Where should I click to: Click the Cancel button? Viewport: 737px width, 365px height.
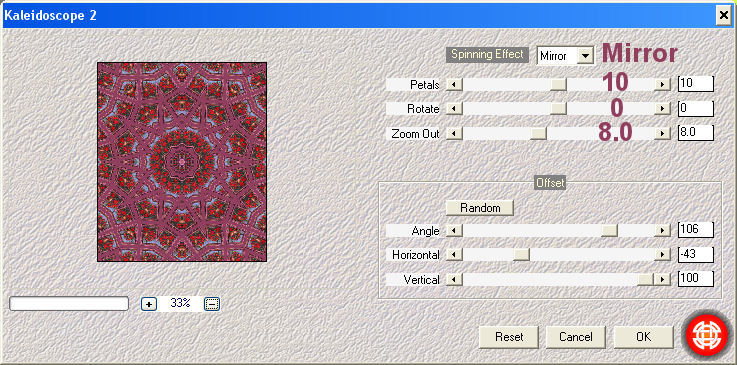coord(576,337)
